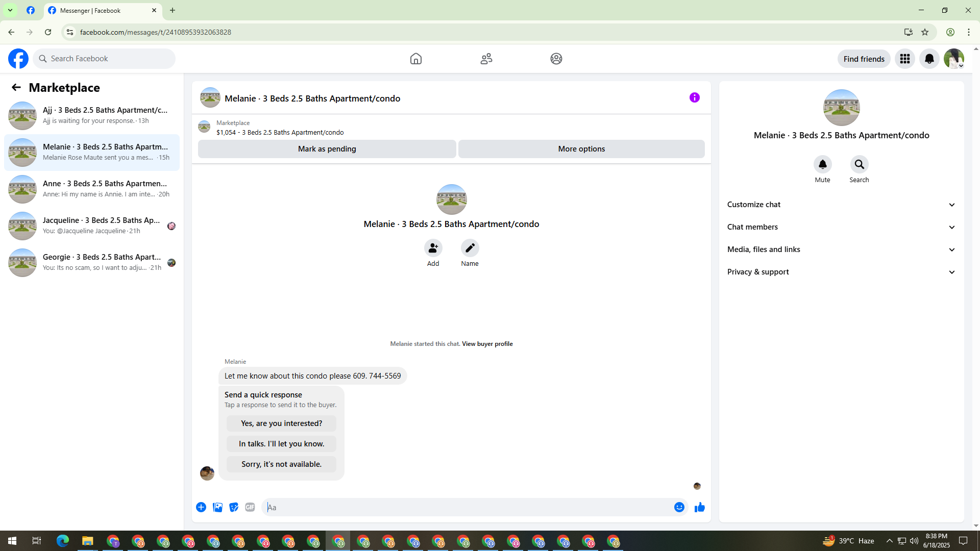This screenshot has width=980, height=551.
Task: Send quick reply 'Sorry, it's not available.'
Action: [282, 464]
